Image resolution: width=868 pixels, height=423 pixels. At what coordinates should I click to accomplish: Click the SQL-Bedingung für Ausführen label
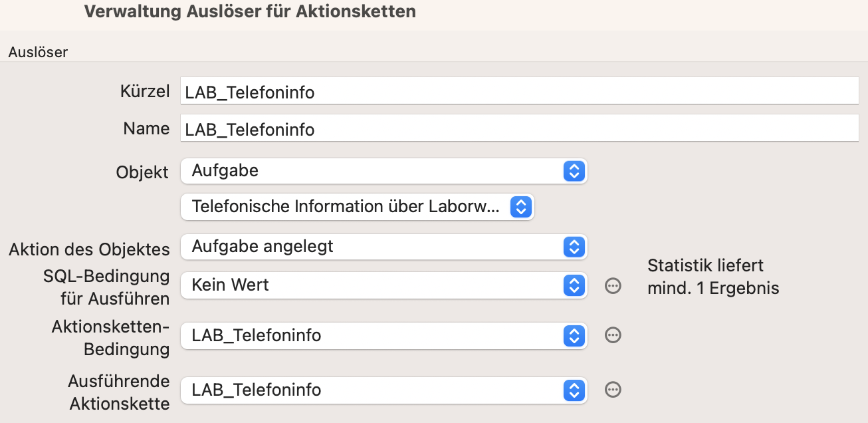click(106, 287)
